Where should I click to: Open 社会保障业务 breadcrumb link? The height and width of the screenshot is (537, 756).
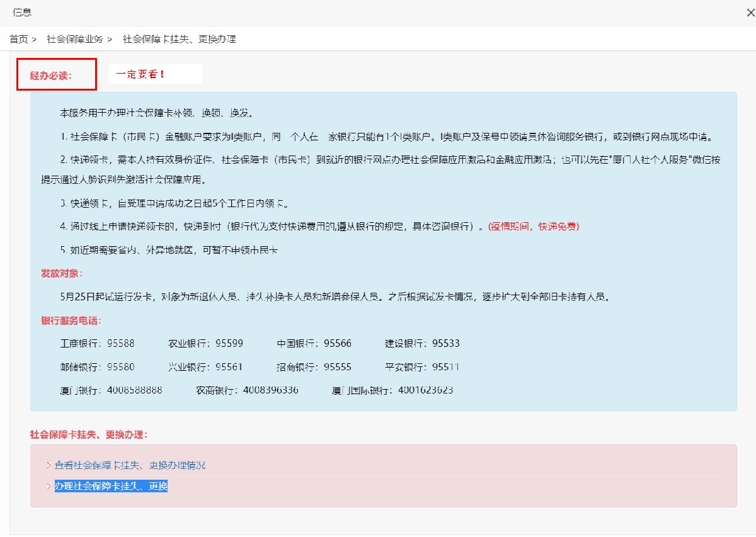[74, 39]
